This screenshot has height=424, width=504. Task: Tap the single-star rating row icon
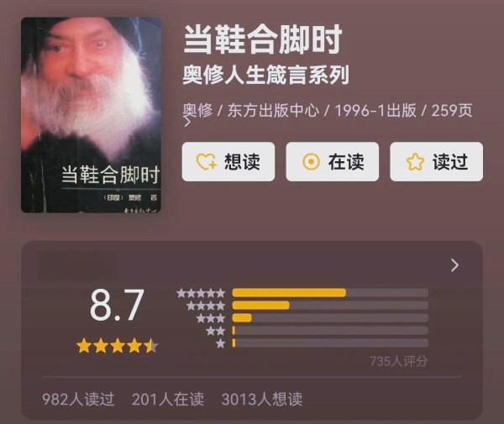pos(220,343)
